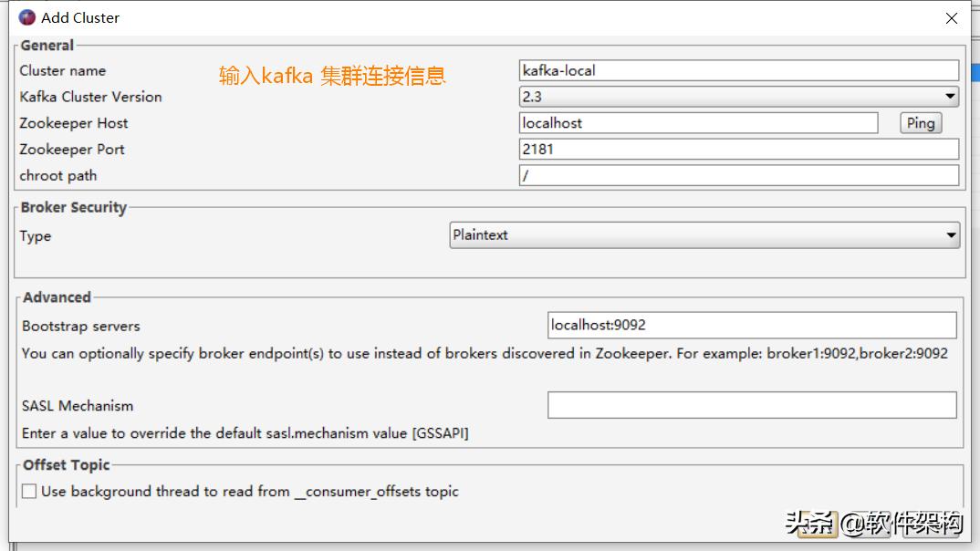Click the Type label in Broker Security

[35, 236]
